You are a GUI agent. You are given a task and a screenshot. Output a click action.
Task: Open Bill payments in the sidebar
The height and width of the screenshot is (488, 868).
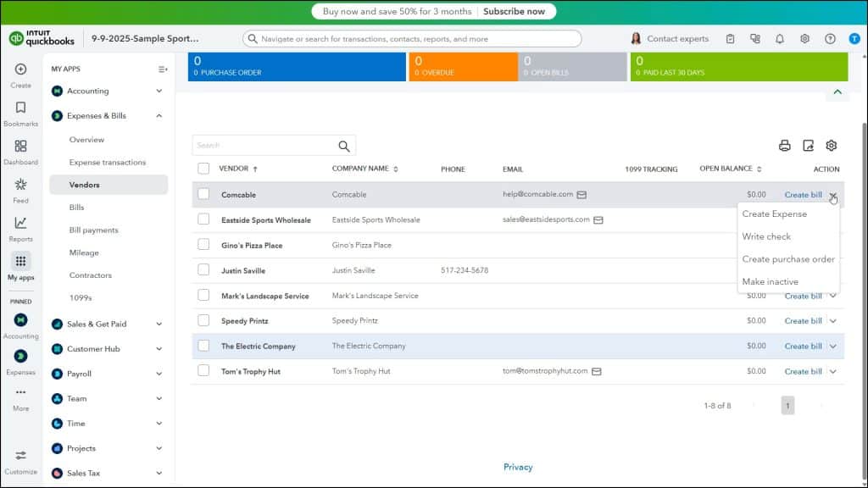[93, 230]
